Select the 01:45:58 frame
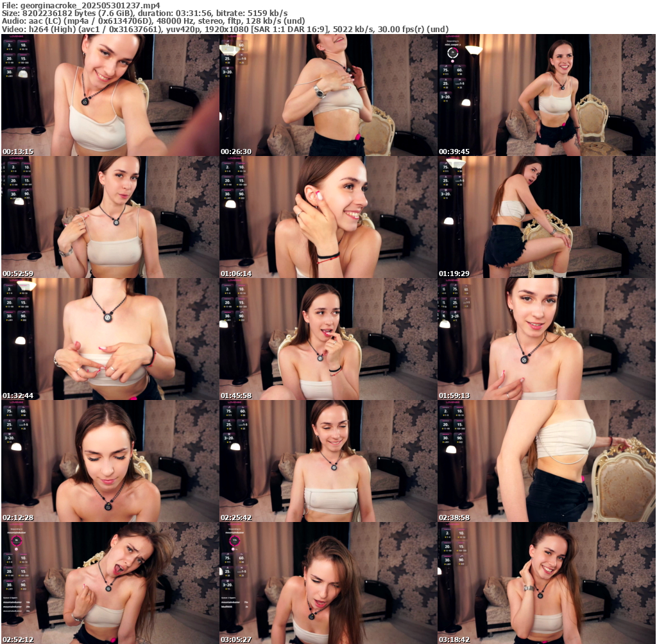 [x=328, y=339]
